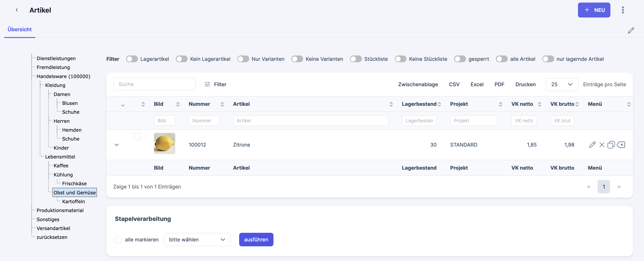Enable the Lagerartikel filter toggle
644x261 pixels.
[x=132, y=59]
